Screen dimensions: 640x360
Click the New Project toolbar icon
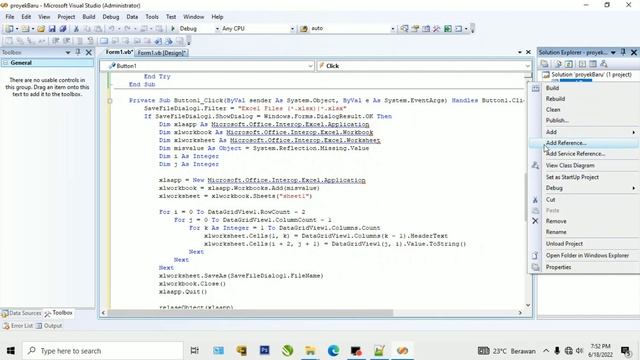point(9,29)
